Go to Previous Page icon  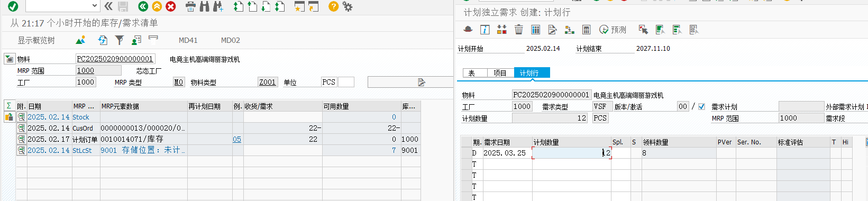click(252, 7)
